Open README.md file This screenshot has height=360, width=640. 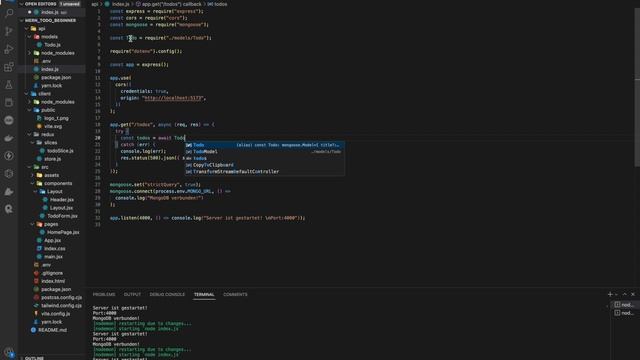pyautogui.click(x=52, y=330)
